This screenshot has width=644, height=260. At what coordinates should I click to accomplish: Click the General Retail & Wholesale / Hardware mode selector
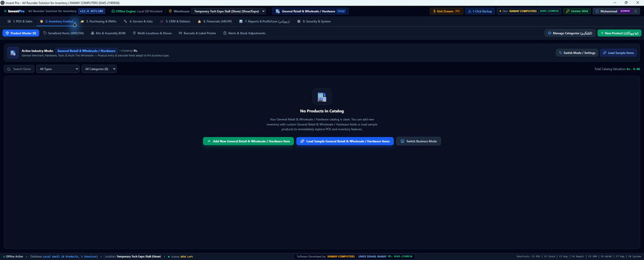point(310,11)
